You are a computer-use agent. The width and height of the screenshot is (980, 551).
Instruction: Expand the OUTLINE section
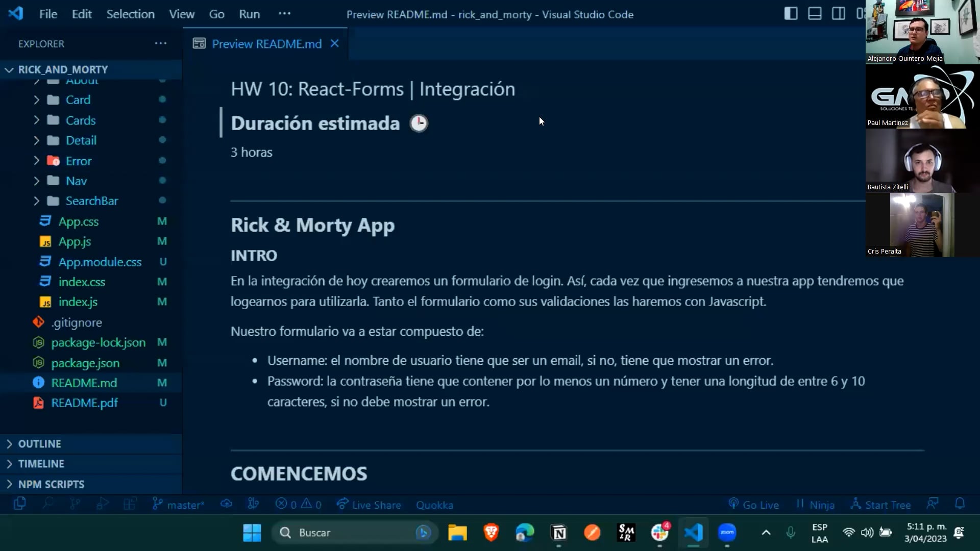pyautogui.click(x=39, y=444)
